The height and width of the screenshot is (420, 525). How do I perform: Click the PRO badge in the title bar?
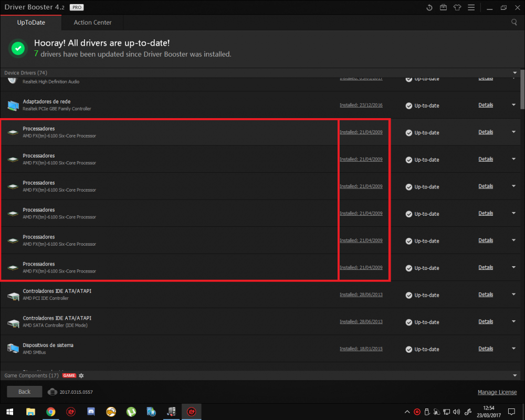[x=77, y=7]
